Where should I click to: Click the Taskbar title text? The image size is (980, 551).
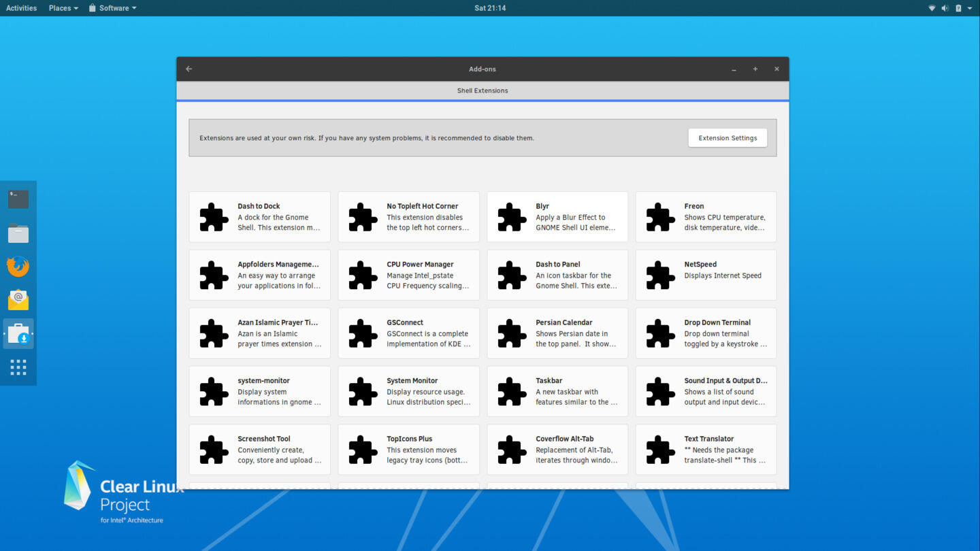click(x=549, y=381)
